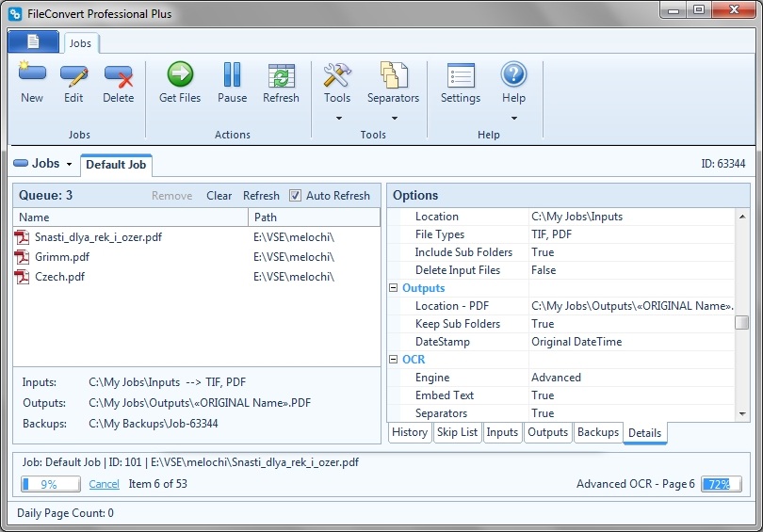
Task: Expand the Tools dropdown arrow
Action: point(339,118)
